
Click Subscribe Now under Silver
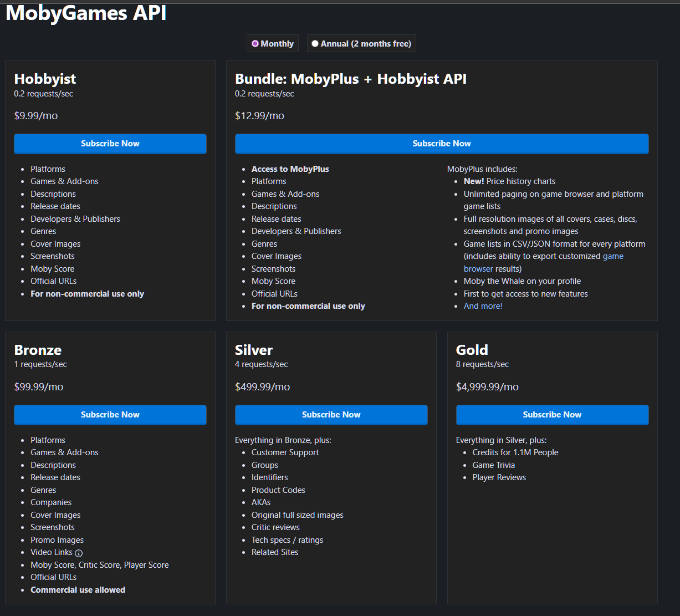(x=331, y=415)
